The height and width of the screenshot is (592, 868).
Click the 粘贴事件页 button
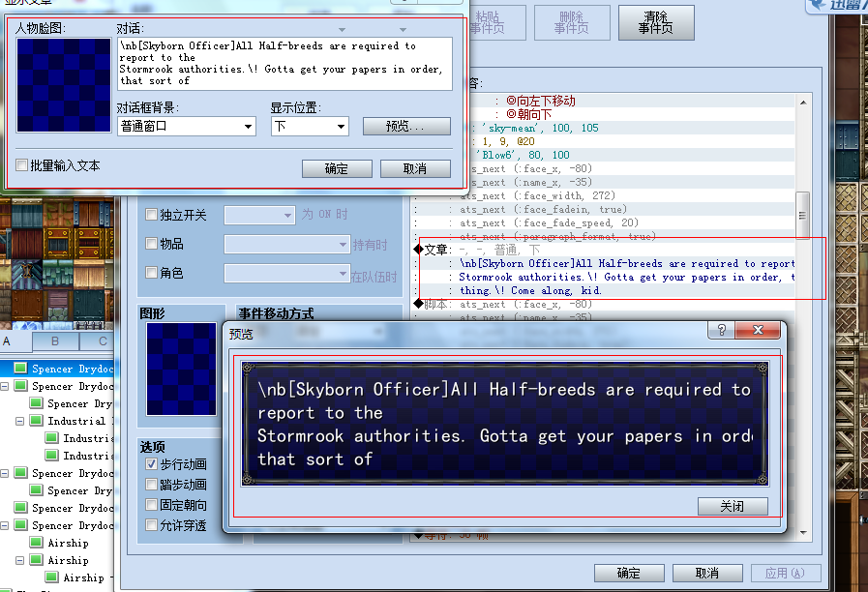click(x=495, y=22)
